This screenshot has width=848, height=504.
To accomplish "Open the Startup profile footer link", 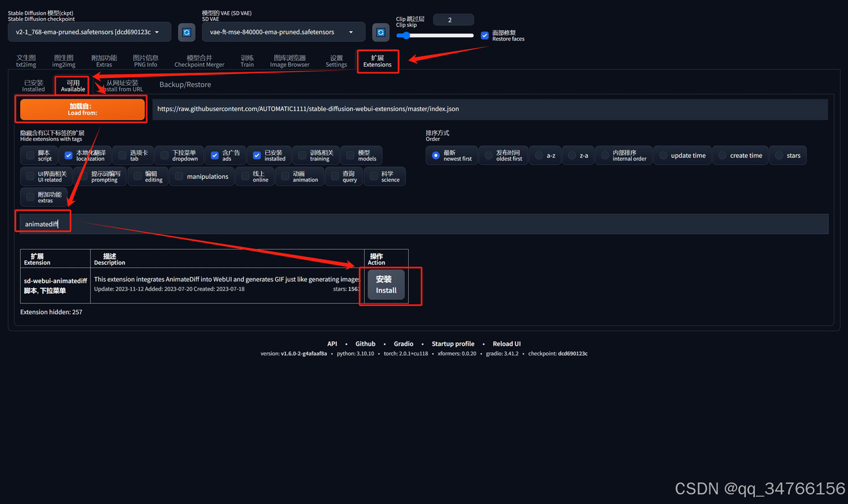I will [x=453, y=344].
